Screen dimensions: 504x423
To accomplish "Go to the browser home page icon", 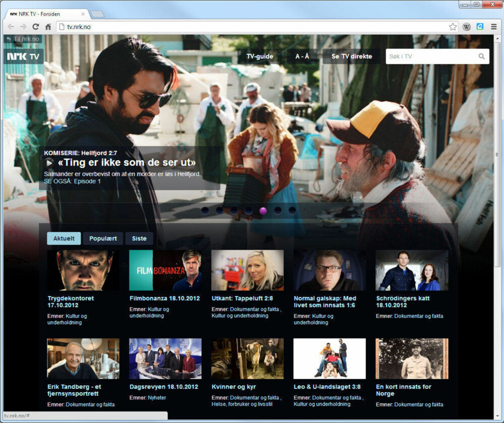I will (x=48, y=27).
